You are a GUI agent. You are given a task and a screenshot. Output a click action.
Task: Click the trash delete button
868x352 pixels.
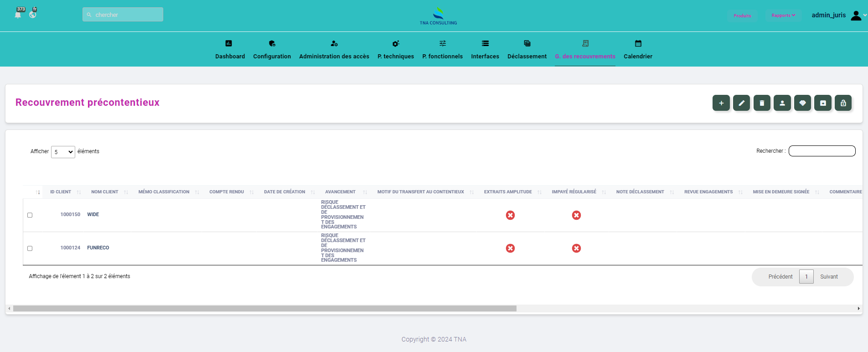pos(762,103)
